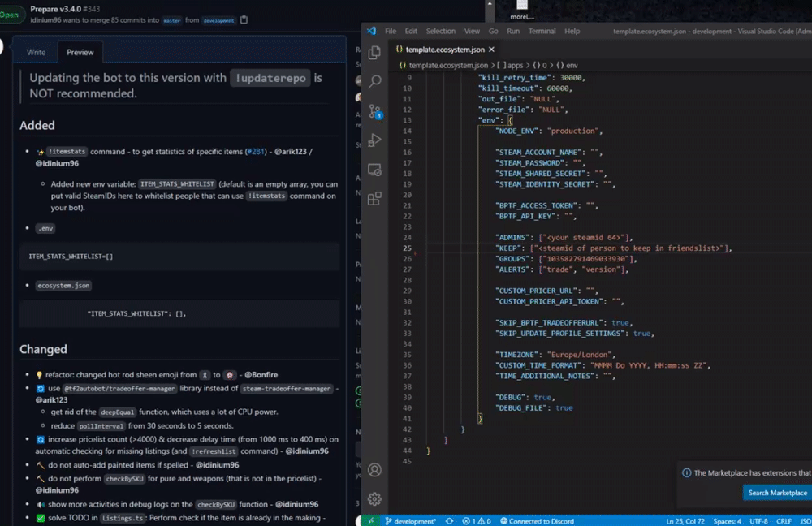This screenshot has width=812, height=526.
Task: Click Search Marketplace button
Action: click(777, 493)
